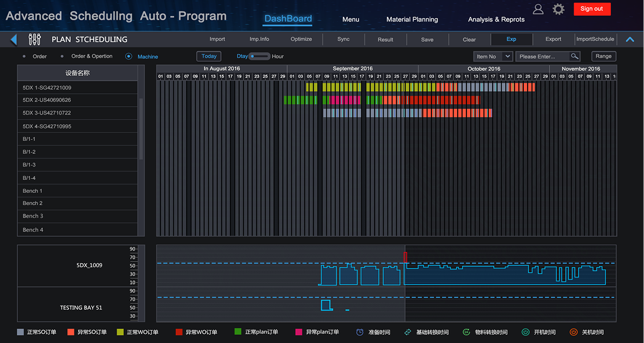The image size is (644, 343).
Task: Click the preparation time clock icon
Action: 360,332
